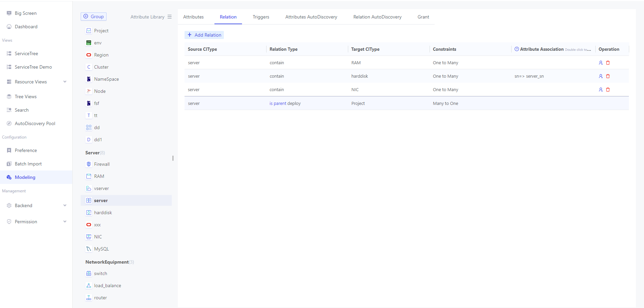Click the env CI type icon
The height and width of the screenshot is (308, 644).
coord(89,43)
